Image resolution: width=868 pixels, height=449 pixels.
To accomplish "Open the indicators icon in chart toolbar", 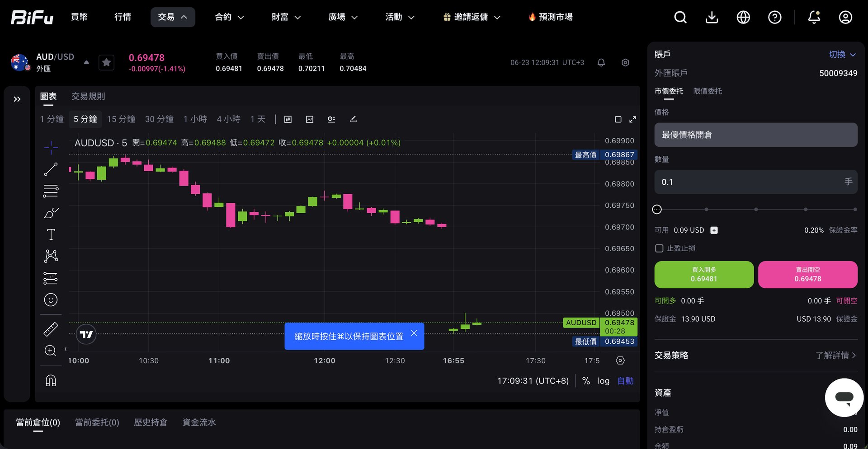I will (x=331, y=119).
